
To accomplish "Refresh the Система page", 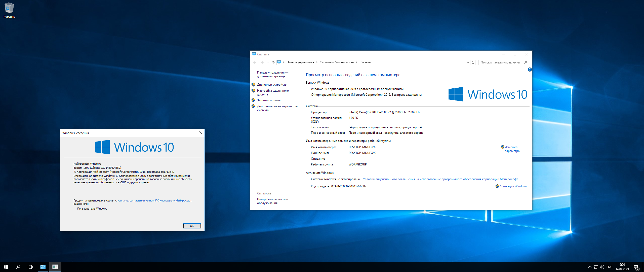I will click(473, 62).
